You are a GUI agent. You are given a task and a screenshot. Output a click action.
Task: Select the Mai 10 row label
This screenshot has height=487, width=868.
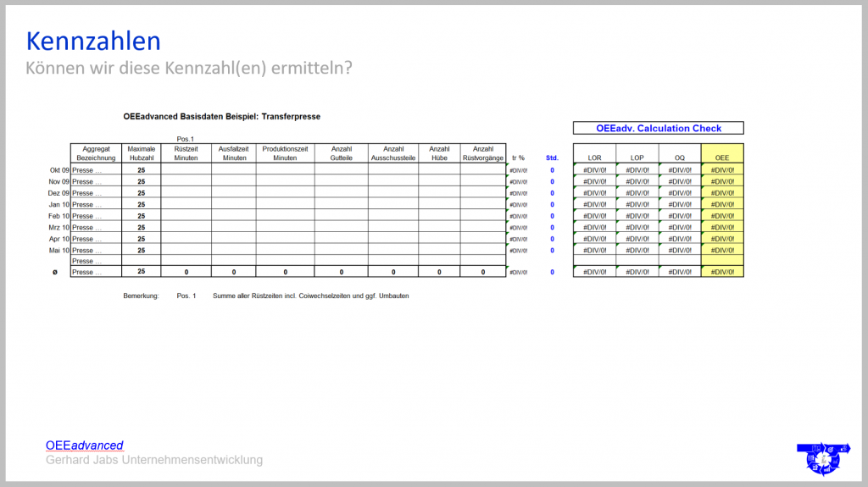tap(58, 251)
